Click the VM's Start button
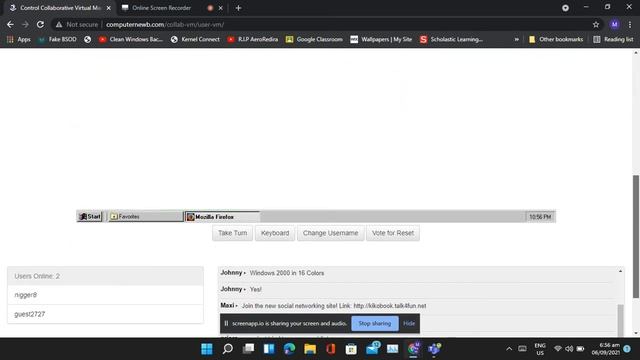The width and height of the screenshot is (640, 360). pos(90,216)
